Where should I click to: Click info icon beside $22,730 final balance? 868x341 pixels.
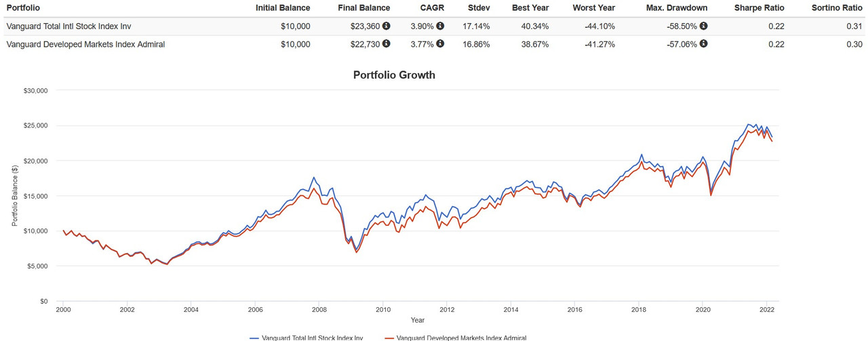coord(387,44)
